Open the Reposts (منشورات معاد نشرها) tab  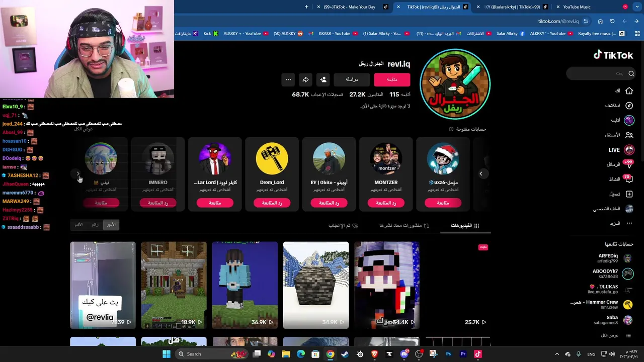pos(404,226)
